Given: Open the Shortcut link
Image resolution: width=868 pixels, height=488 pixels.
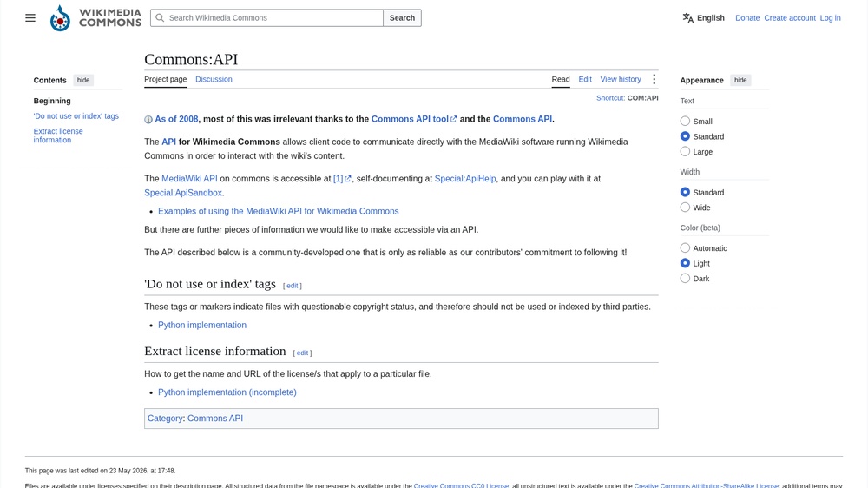Looking at the screenshot, I should click(610, 98).
